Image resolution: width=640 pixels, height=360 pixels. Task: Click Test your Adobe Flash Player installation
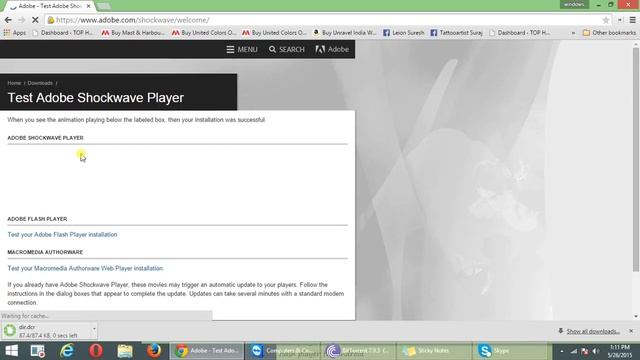[x=62, y=235]
